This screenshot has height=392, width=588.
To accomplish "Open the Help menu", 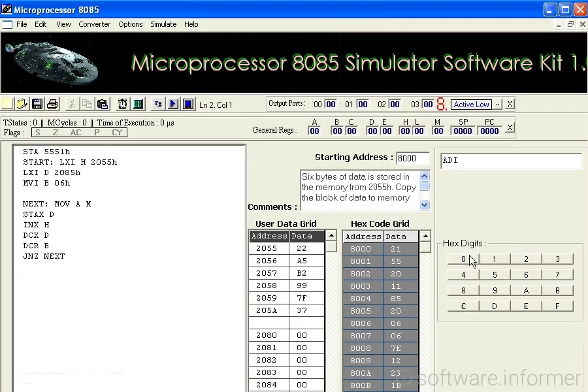I will (x=191, y=24).
